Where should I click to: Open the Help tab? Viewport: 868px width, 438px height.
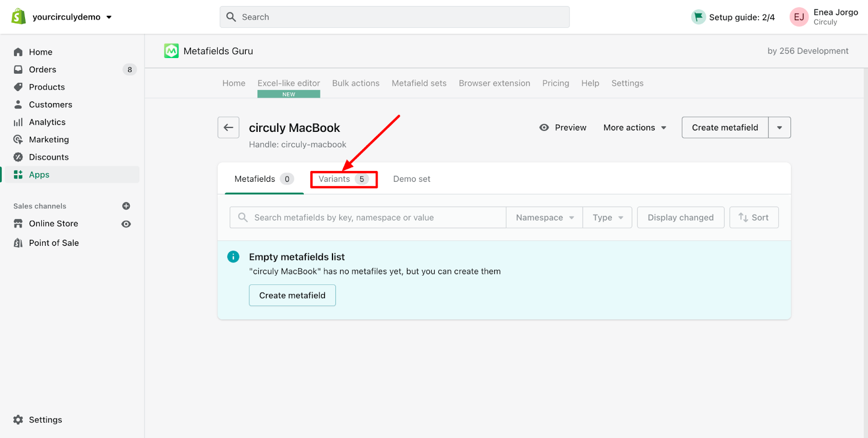pos(590,83)
